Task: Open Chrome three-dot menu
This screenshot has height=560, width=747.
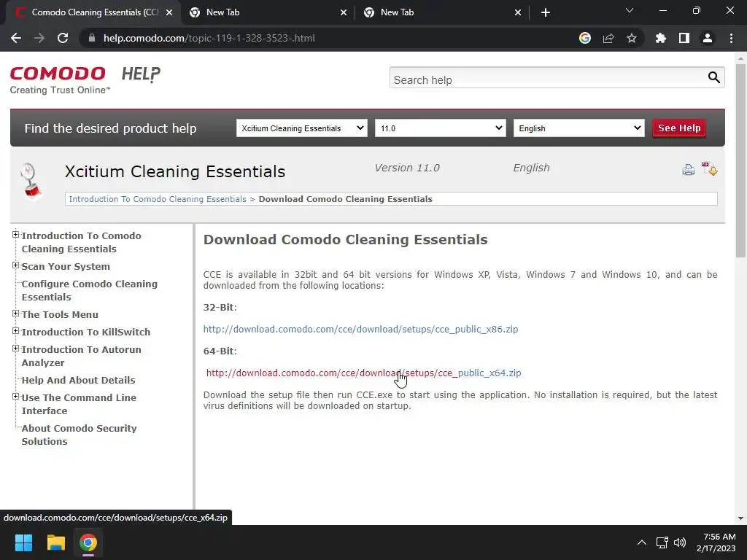Action: 731,38
